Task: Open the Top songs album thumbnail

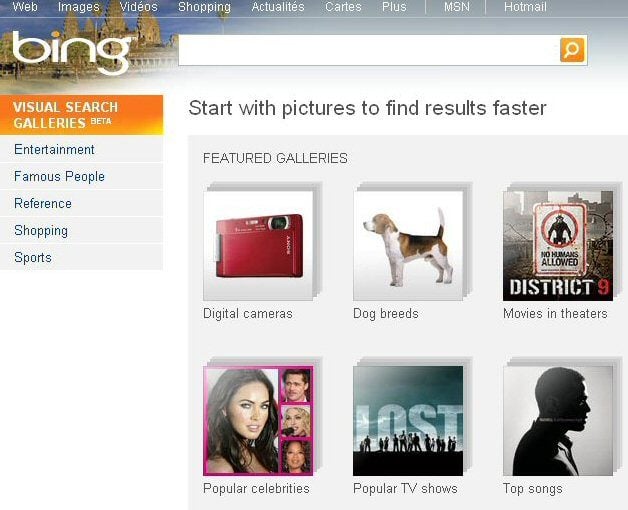Action: point(558,421)
